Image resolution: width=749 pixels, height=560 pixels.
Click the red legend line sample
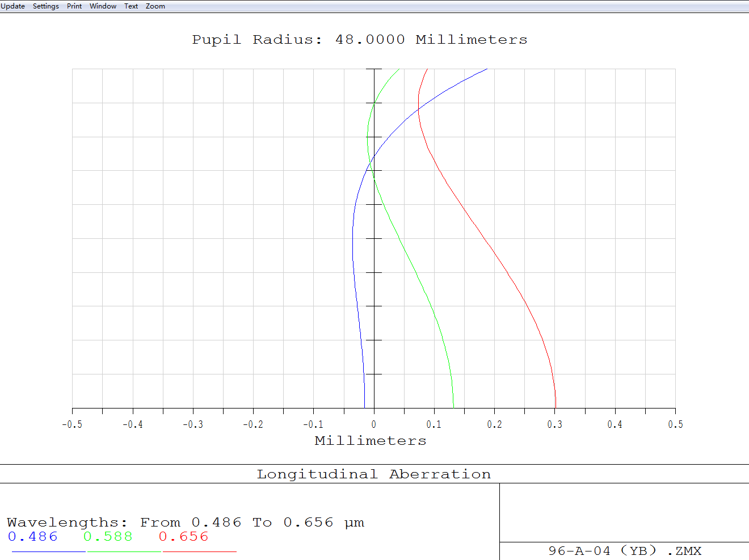199,551
